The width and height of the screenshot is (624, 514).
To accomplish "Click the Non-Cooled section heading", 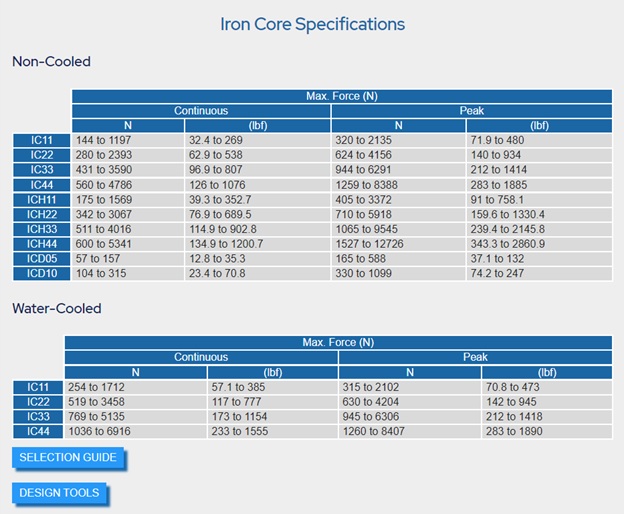I will 51,62.
